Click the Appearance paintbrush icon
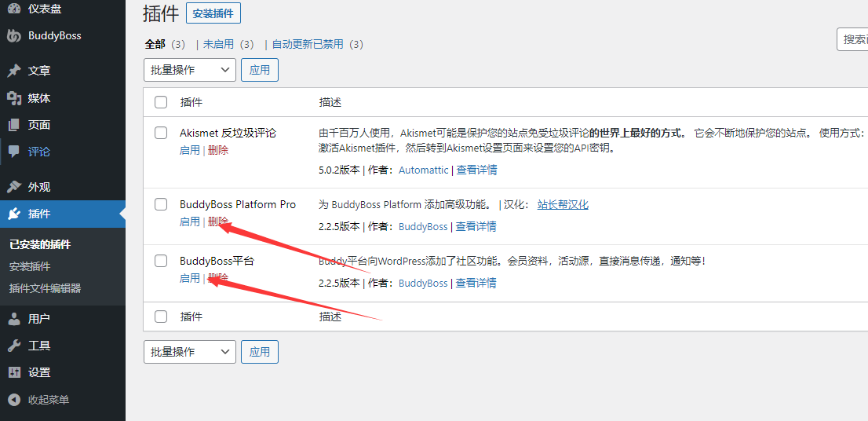The width and height of the screenshot is (868, 421). 13,187
